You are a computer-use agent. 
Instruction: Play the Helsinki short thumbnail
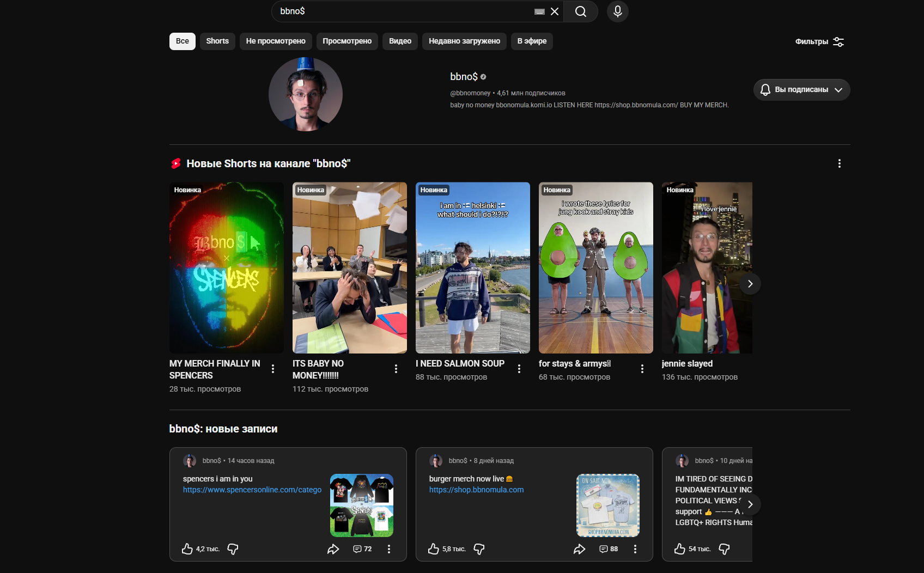coord(473,267)
